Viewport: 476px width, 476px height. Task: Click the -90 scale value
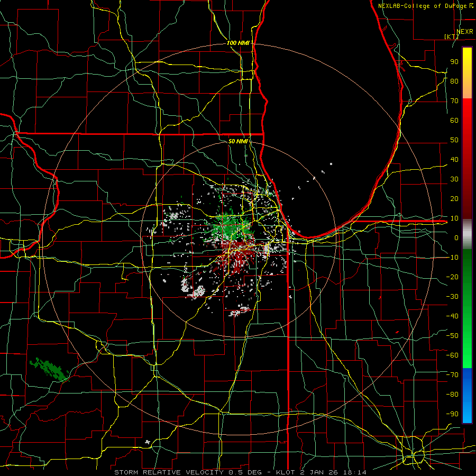point(452,414)
